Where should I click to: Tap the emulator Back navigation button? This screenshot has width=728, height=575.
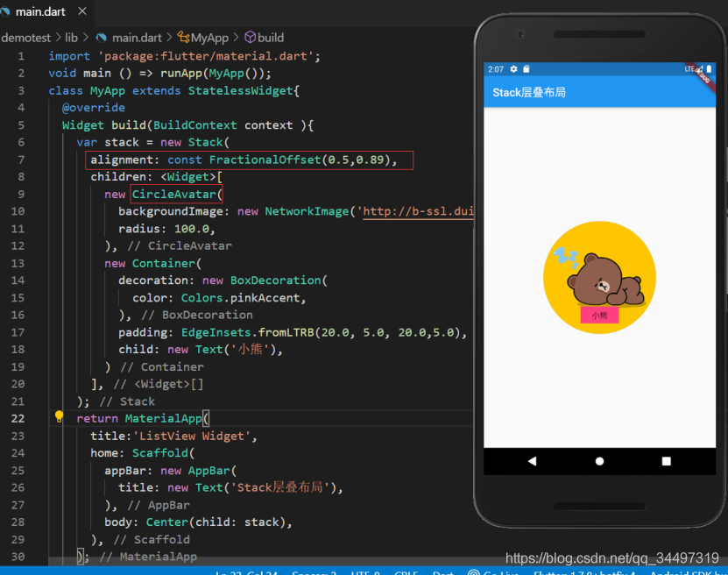pyautogui.click(x=532, y=461)
